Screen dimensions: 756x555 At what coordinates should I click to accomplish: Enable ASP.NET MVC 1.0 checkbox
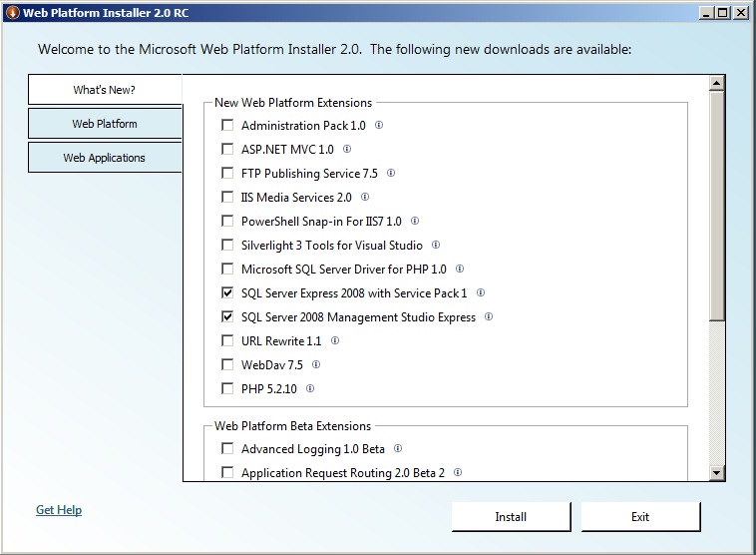[227, 149]
